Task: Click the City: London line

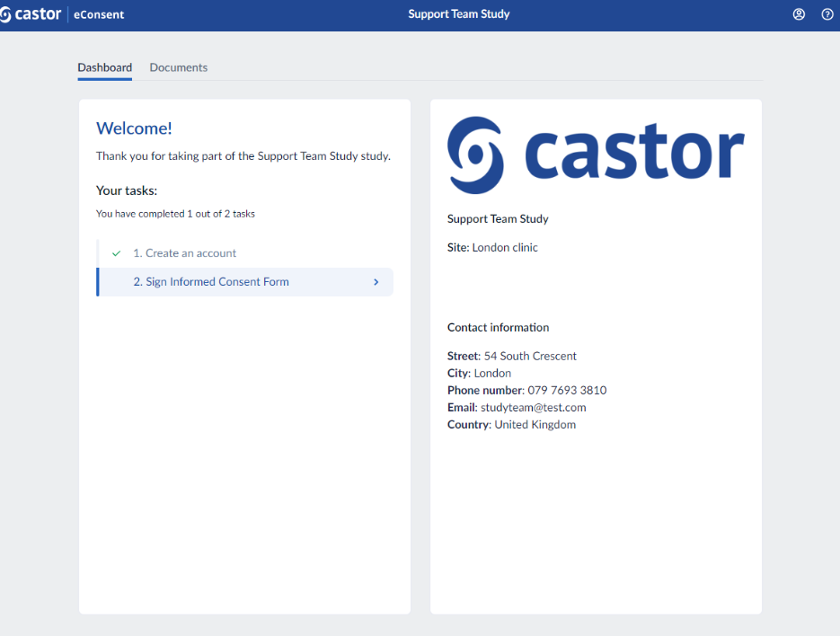Action: click(x=479, y=373)
